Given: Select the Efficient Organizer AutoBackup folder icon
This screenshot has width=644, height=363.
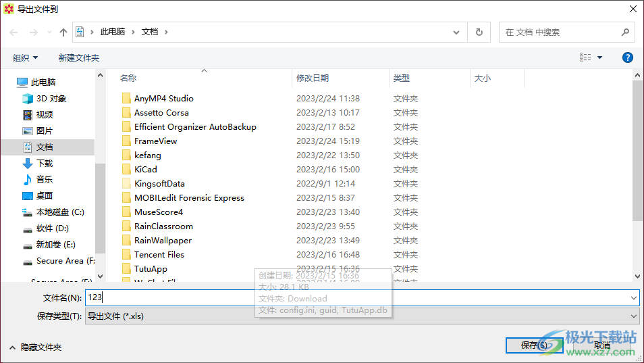Looking at the screenshot, I should click(126, 126).
